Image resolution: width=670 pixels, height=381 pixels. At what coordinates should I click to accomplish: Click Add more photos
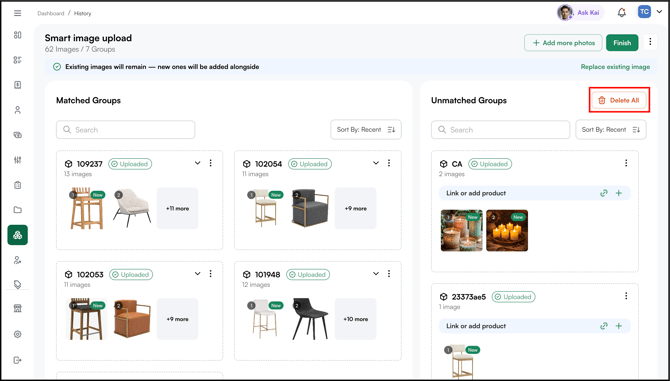pyautogui.click(x=563, y=43)
